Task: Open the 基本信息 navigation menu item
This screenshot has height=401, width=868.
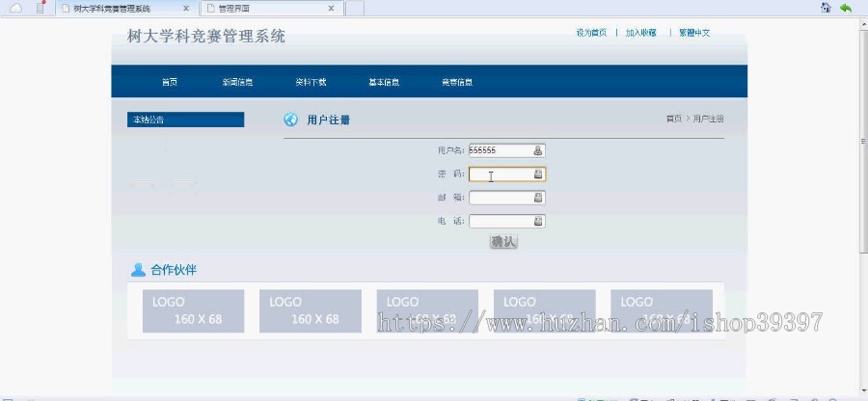Action: tap(384, 82)
